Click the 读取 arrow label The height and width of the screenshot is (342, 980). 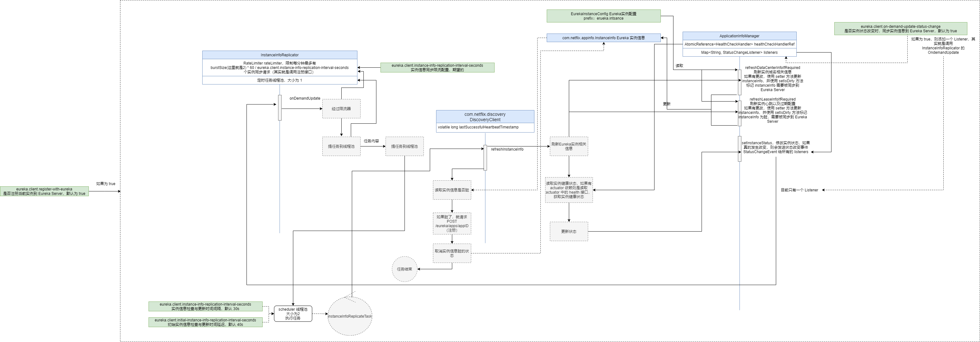[x=679, y=66]
